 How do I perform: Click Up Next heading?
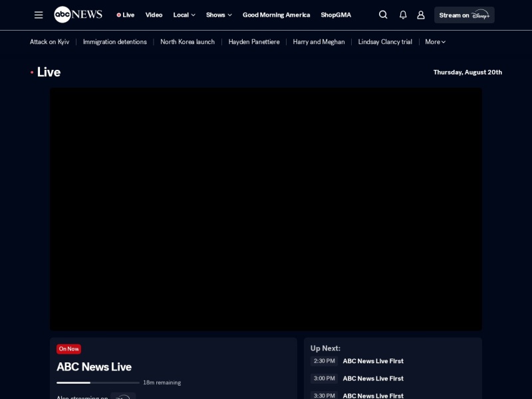coord(325,348)
